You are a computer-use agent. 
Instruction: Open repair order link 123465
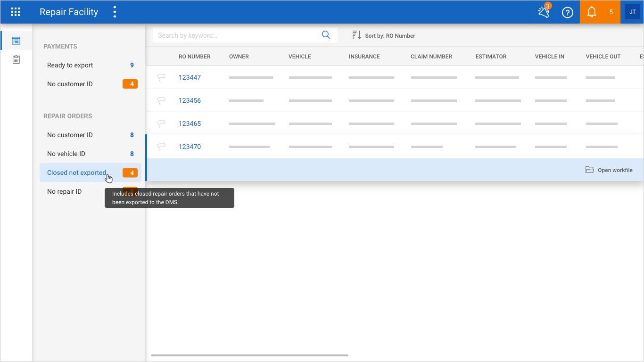click(x=190, y=123)
